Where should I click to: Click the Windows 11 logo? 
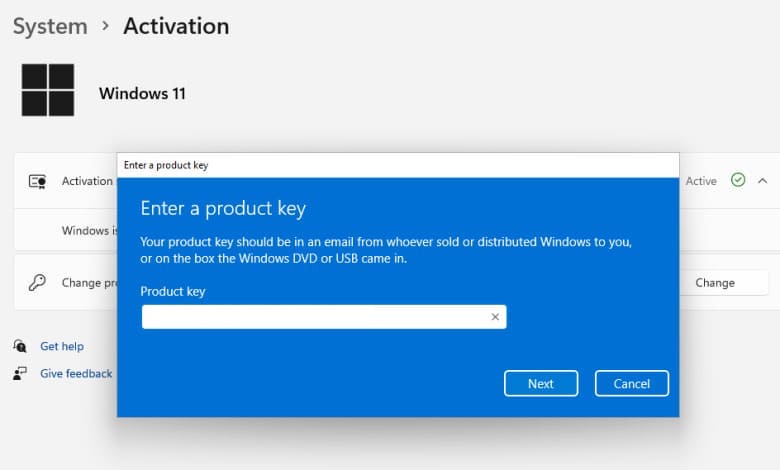(48, 90)
